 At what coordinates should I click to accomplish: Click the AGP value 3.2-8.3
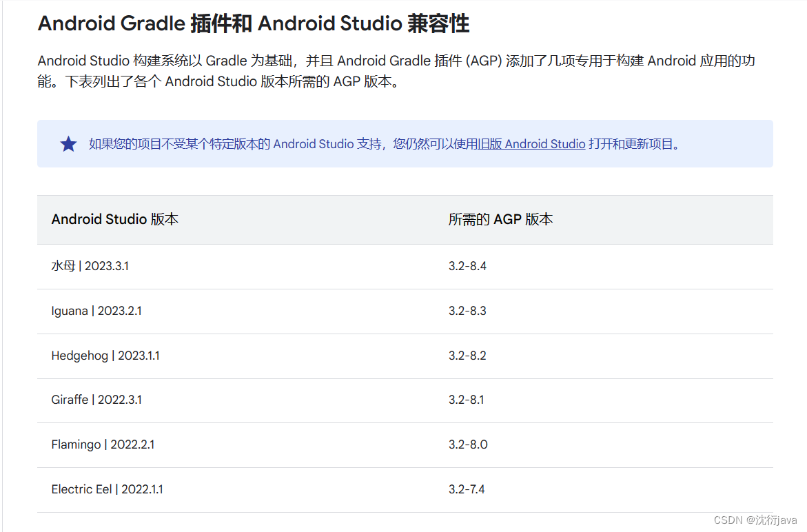(467, 311)
